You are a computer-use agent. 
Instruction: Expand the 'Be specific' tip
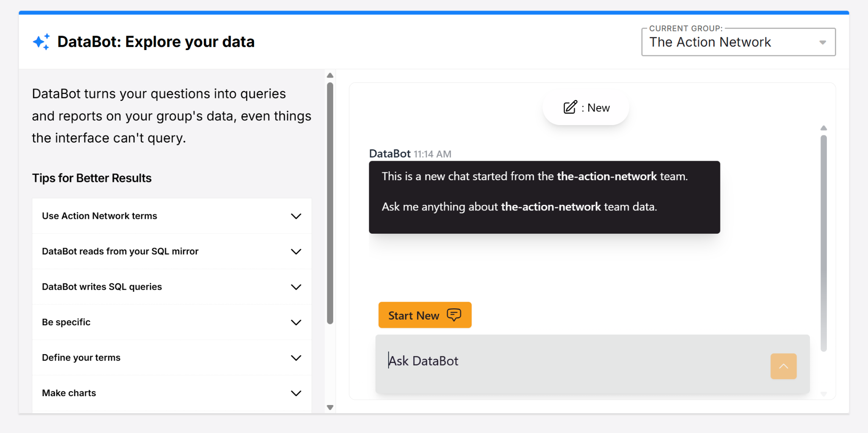(172, 322)
